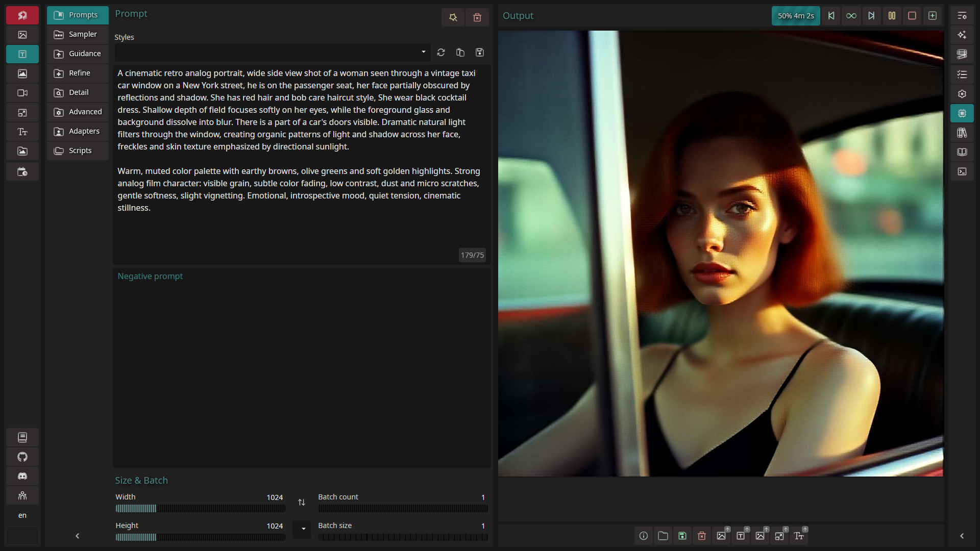Click the swap width and height arrows
The width and height of the screenshot is (980, 551).
click(x=302, y=503)
